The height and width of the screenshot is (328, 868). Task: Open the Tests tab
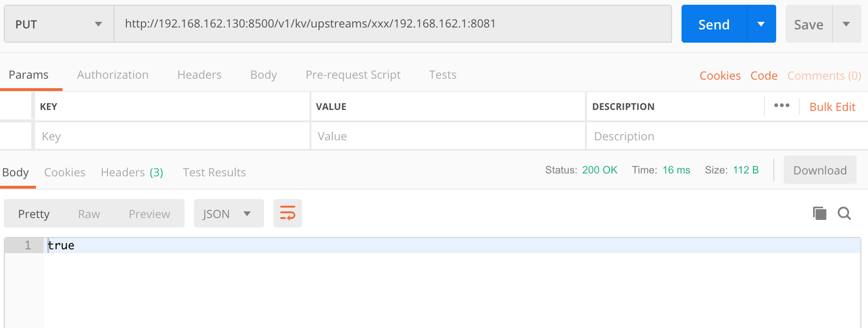[443, 75]
